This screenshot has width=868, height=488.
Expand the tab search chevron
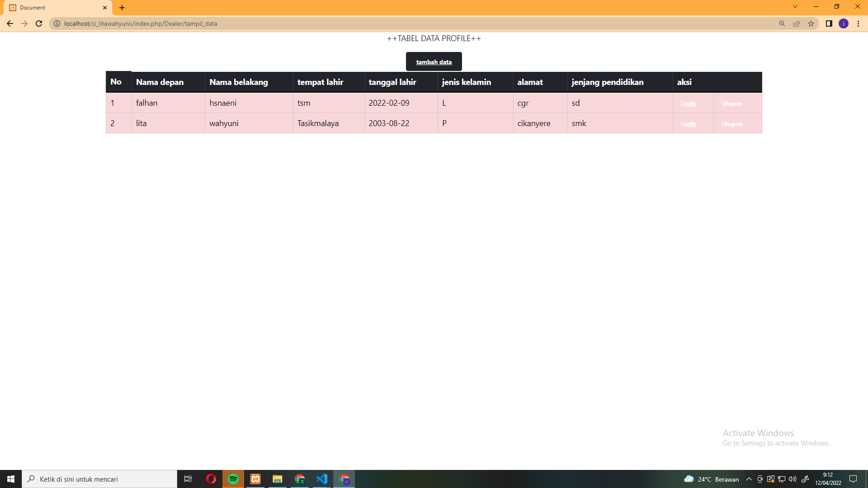point(795,6)
